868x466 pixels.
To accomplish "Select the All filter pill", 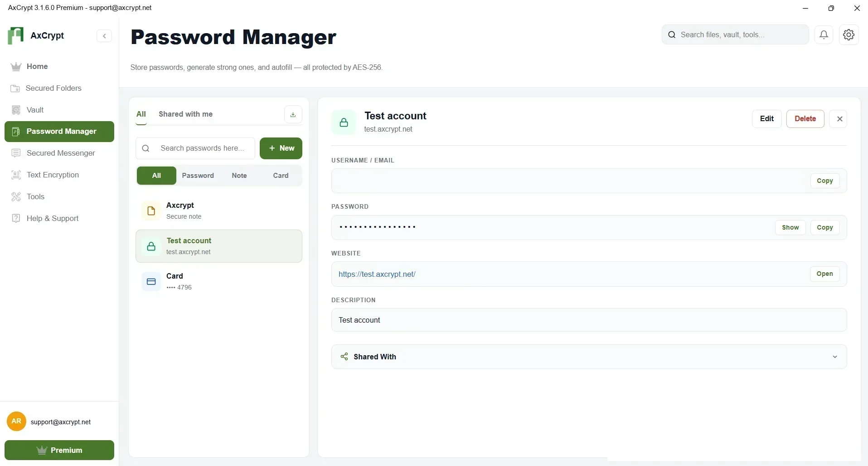I will coord(156,176).
